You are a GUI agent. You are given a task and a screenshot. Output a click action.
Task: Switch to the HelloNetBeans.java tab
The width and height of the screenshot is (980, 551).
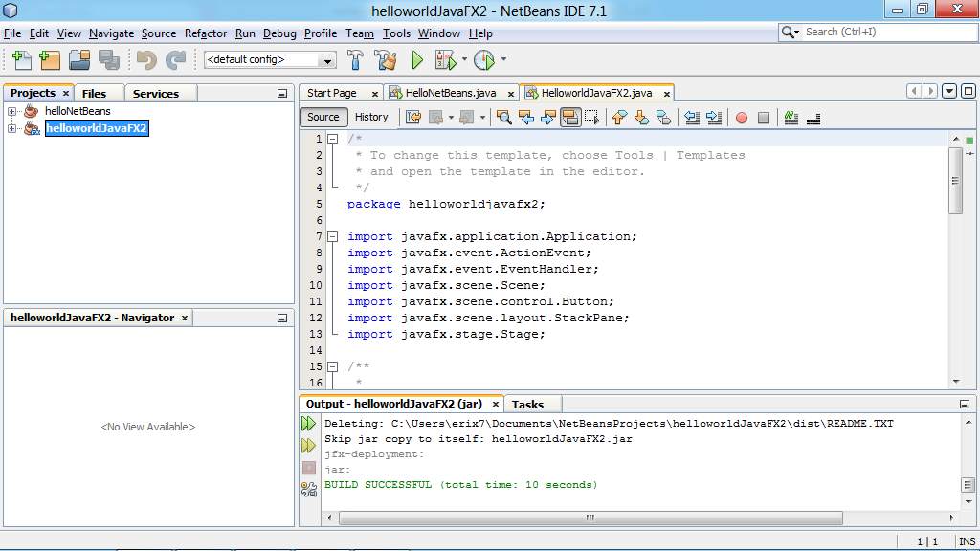pos(451,93)
